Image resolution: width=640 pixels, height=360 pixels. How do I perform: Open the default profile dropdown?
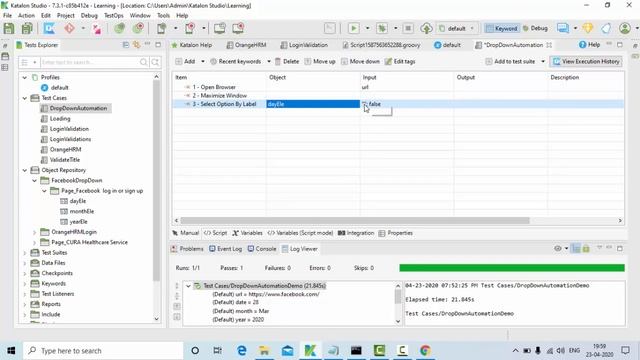point(457,28)
